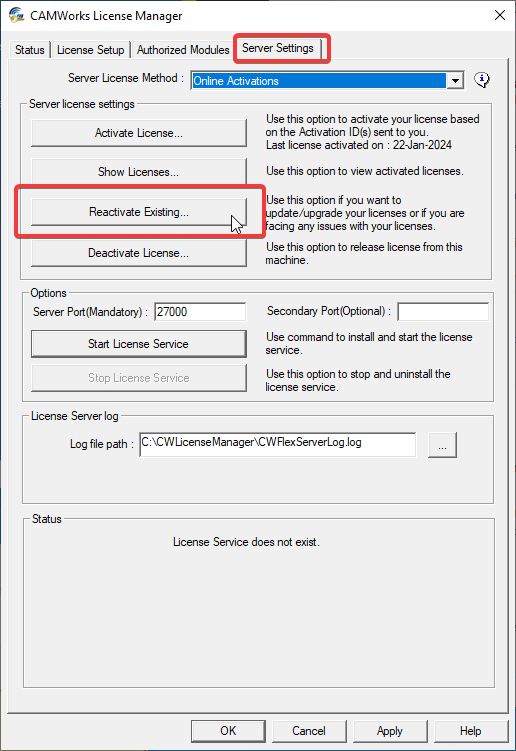Click the info balloon icon beside license method
Viewport: 516px width, 751px height.
coord(482,80)
